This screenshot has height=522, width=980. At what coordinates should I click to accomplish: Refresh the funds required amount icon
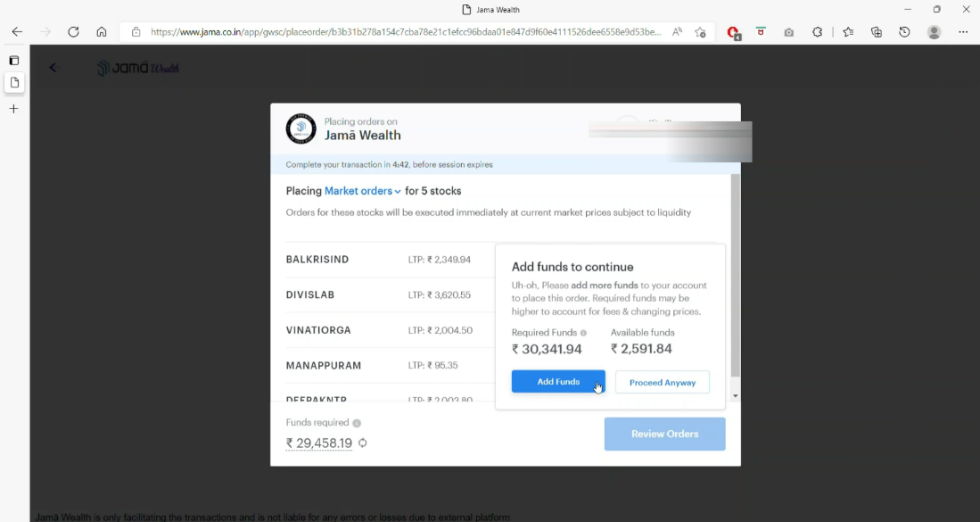click(x=363, y=443)
